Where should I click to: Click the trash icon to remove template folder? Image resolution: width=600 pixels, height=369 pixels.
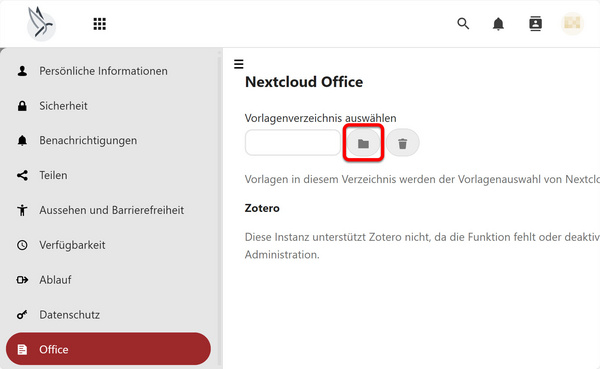[x=403, y=143]
